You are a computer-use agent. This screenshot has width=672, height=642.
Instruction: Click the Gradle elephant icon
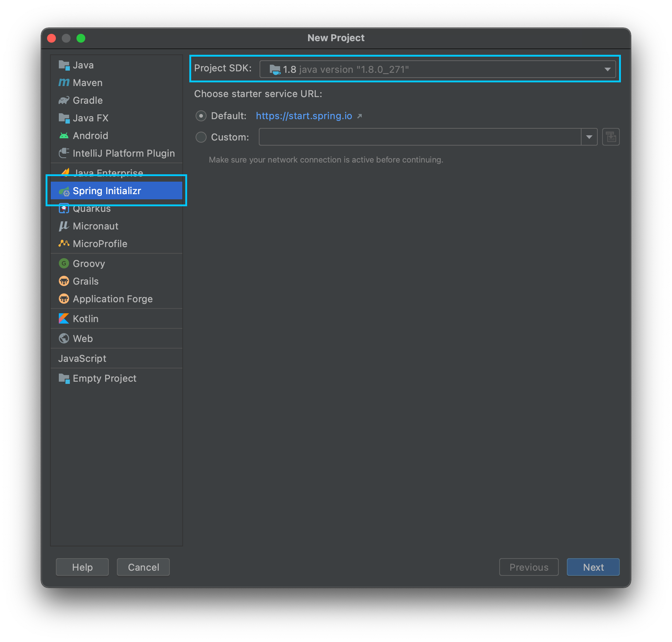64,100
